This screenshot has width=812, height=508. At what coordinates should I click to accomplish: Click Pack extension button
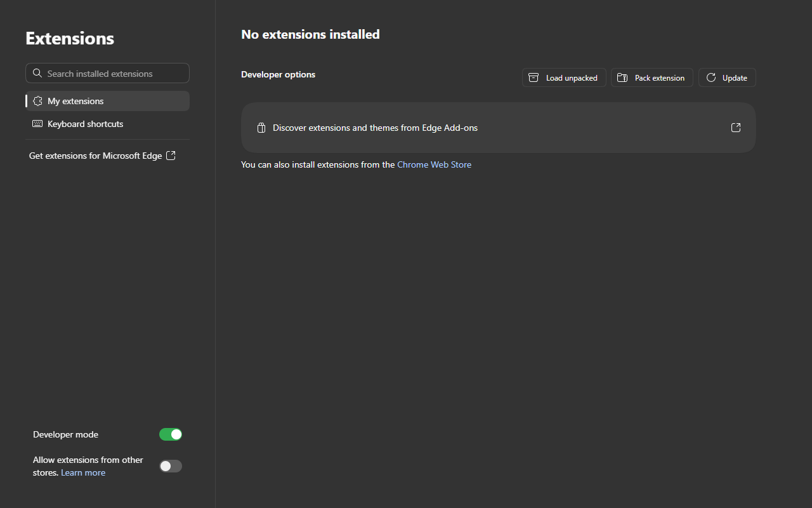[652, 77]
